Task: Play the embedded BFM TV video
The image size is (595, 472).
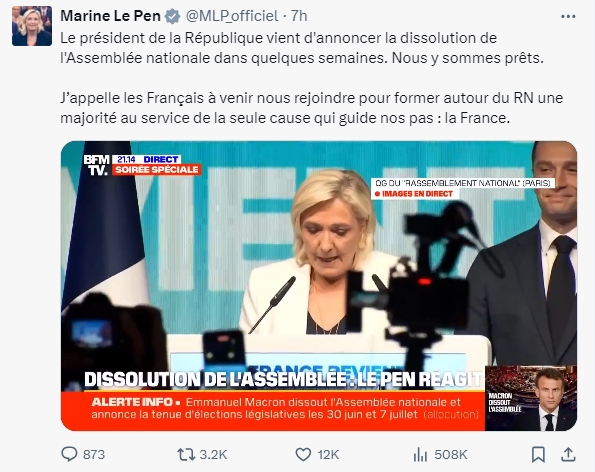Action: 319,286
